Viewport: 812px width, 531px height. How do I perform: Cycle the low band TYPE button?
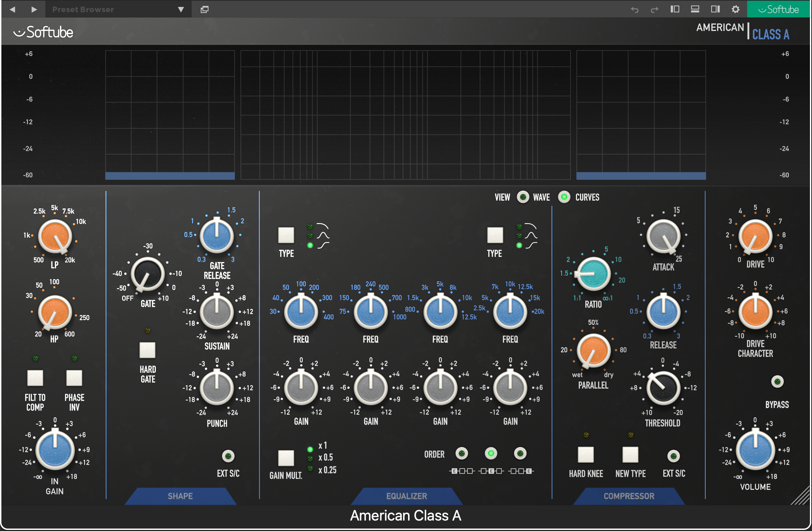tap(286, 235)
